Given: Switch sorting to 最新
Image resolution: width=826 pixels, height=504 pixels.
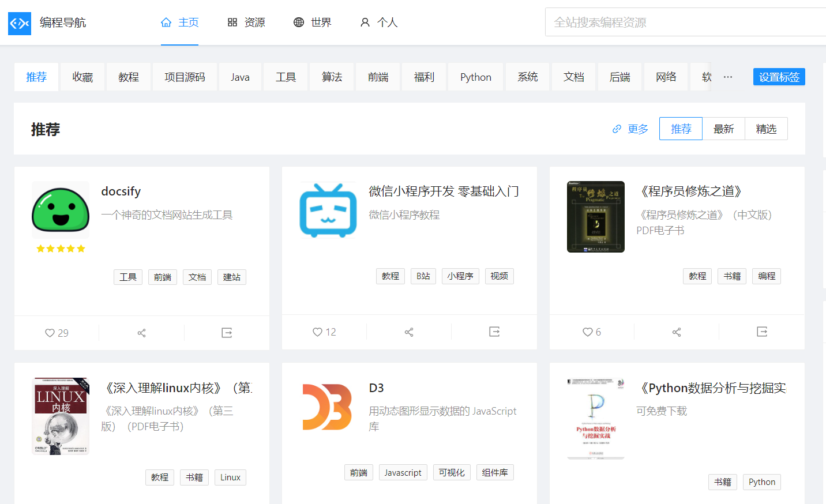Looking at the screenshot, I should coord(723,129).
